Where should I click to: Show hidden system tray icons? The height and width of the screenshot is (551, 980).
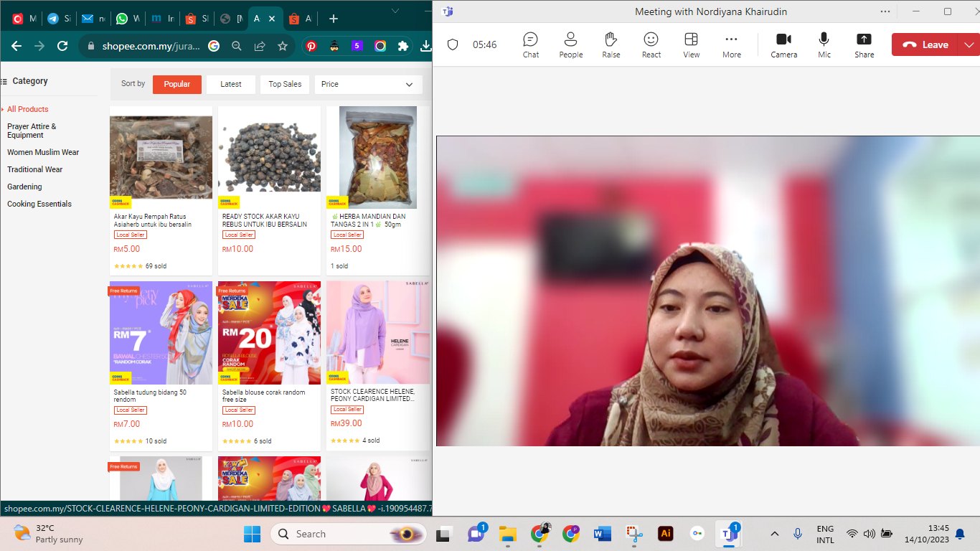(x=775, y=534)
